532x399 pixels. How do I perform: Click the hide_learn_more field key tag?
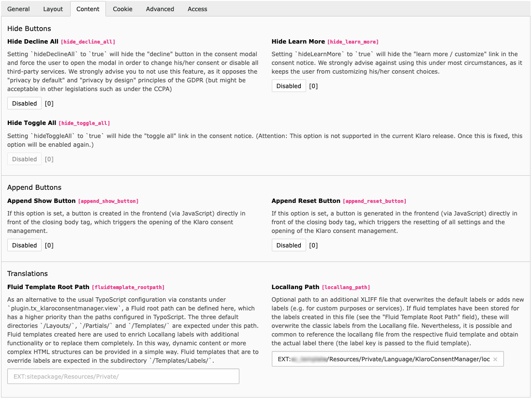point(353,42)
